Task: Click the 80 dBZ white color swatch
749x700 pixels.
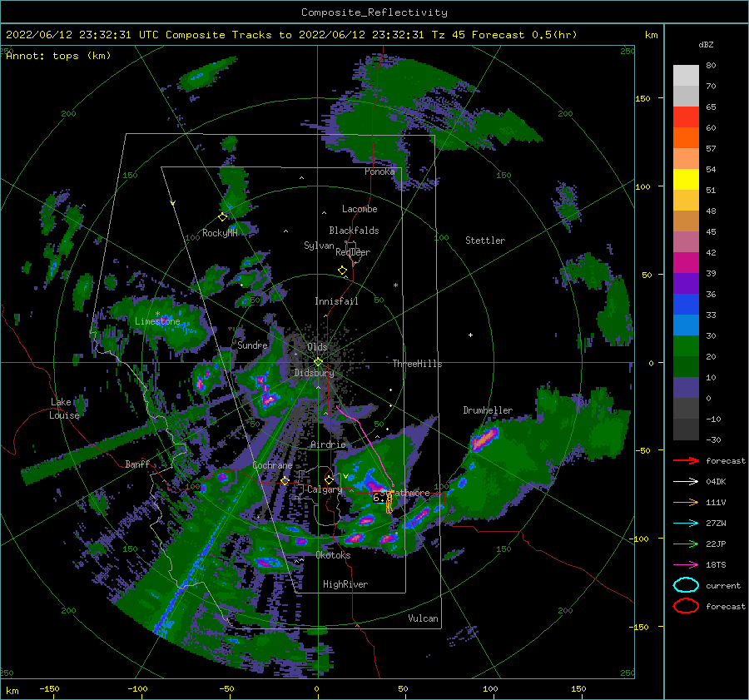Action: pos(686,75)
